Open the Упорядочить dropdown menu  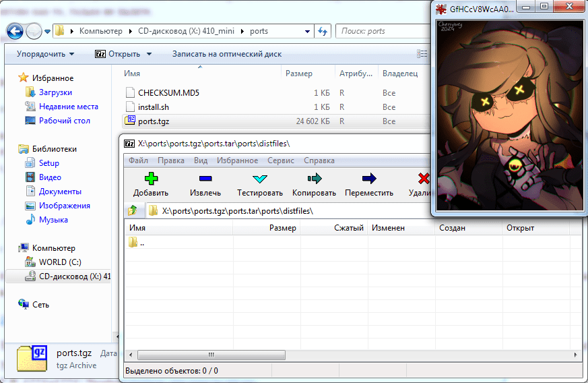tap(45, 54)
